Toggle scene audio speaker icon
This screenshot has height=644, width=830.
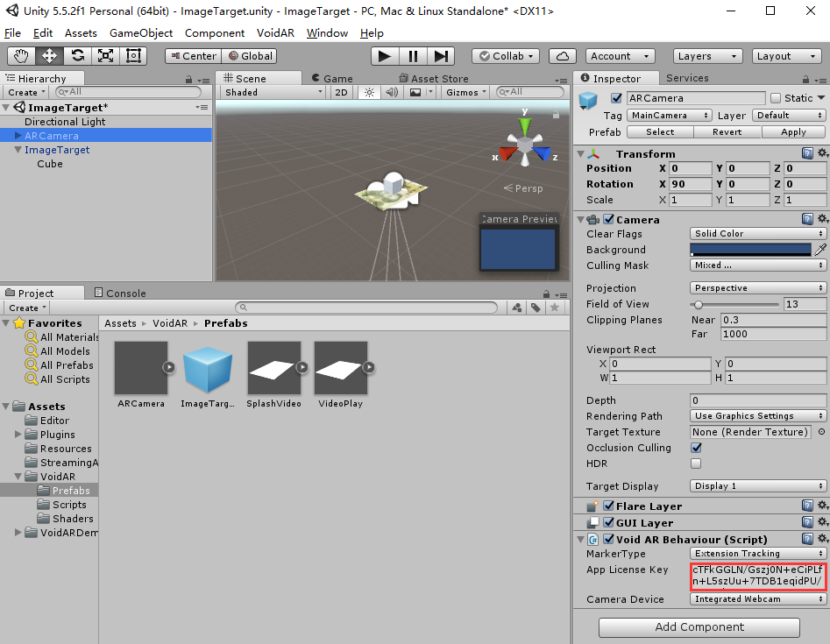[x=392, y=92]
